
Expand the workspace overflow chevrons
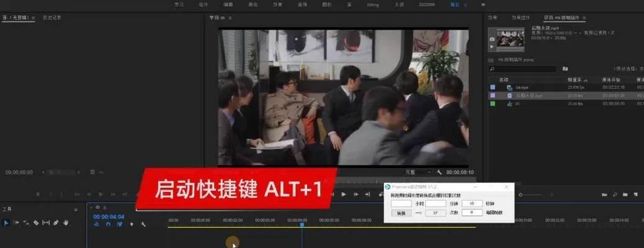point(483,4)
